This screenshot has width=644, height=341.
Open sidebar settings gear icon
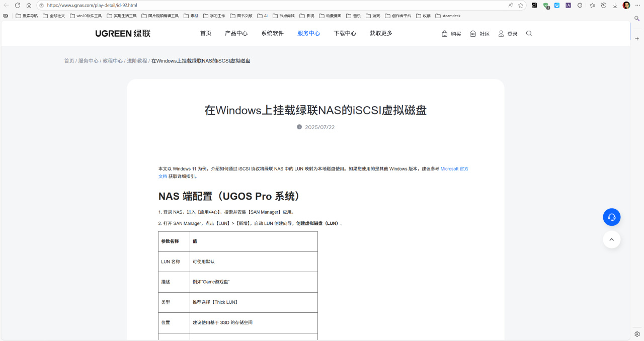pyautogui.click(x=637, y=334)
